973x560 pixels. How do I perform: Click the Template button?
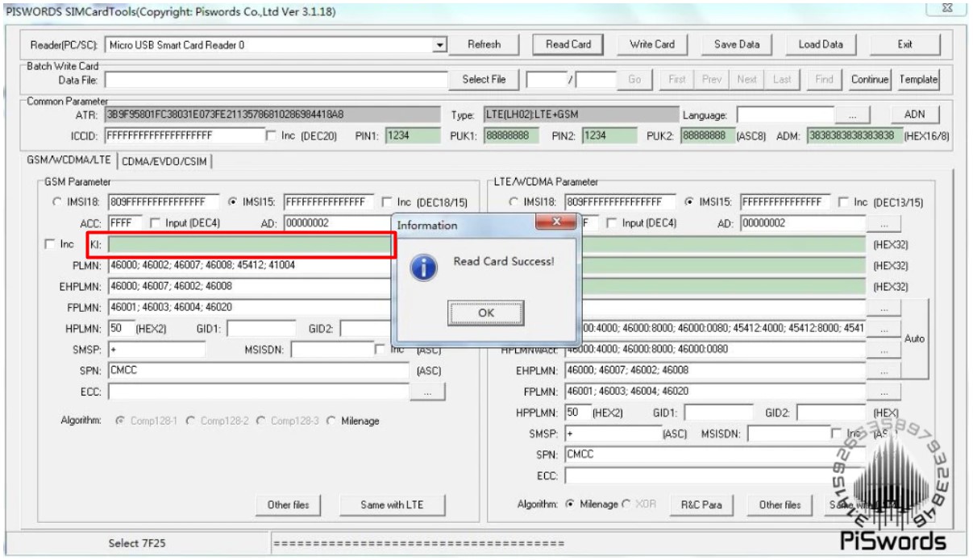[918, 80]
